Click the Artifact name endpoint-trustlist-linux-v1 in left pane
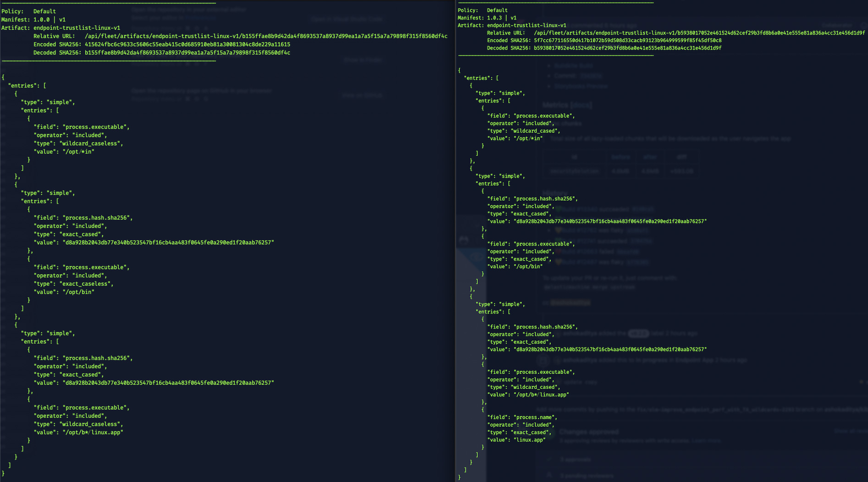This screenshot has width=868, height=482. click(77, 28)
